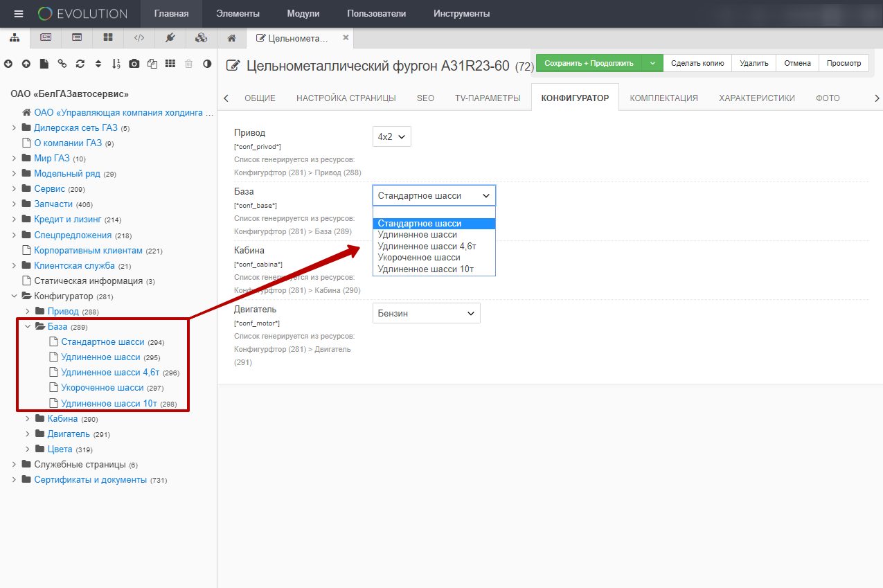Viewport: 883px width, 588px height.
Task: Open the TV-parameters sidebar tab icon
Action: (x=77, y=37)
